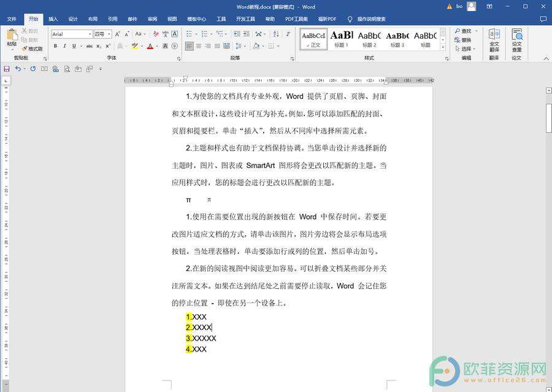Open Paper Duplicate Check (论文查重)

pos(517,40)
